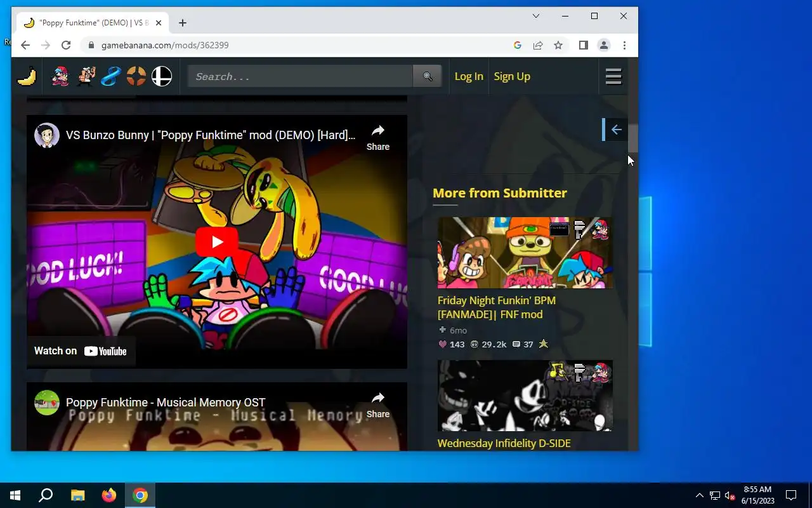Open the blue 8 game icon

click(x=111, y=77)
